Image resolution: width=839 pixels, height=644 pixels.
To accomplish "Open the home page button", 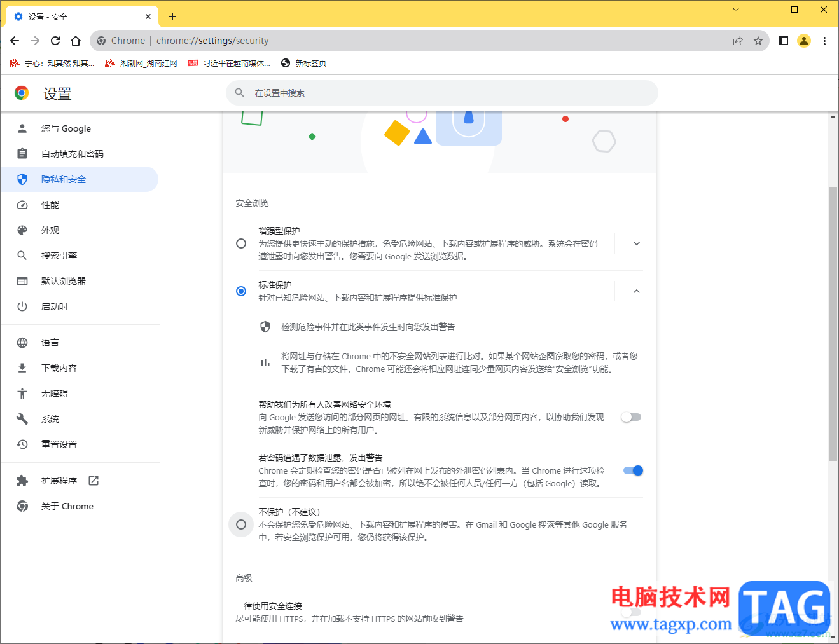I will [76, 41].
